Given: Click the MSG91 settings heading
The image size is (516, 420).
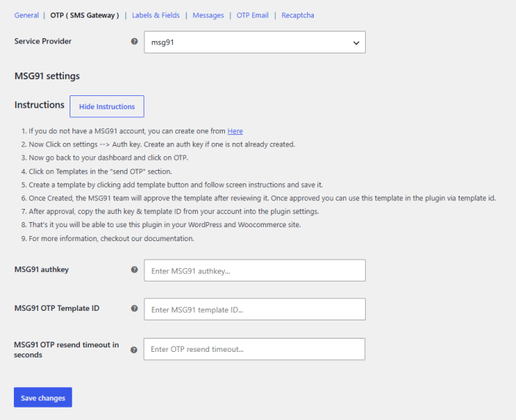Looking at the screenshot, I should click(47, 76).
